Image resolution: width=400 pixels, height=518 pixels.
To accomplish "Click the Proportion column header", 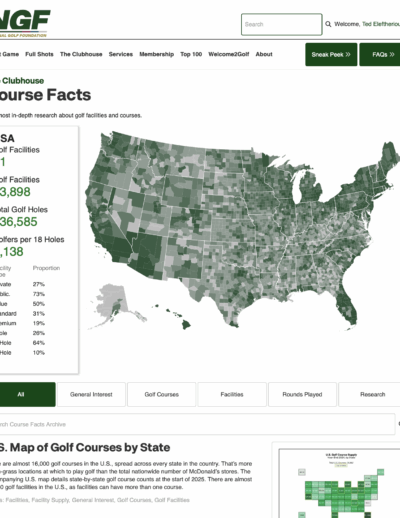I will (x=46, y=268).
